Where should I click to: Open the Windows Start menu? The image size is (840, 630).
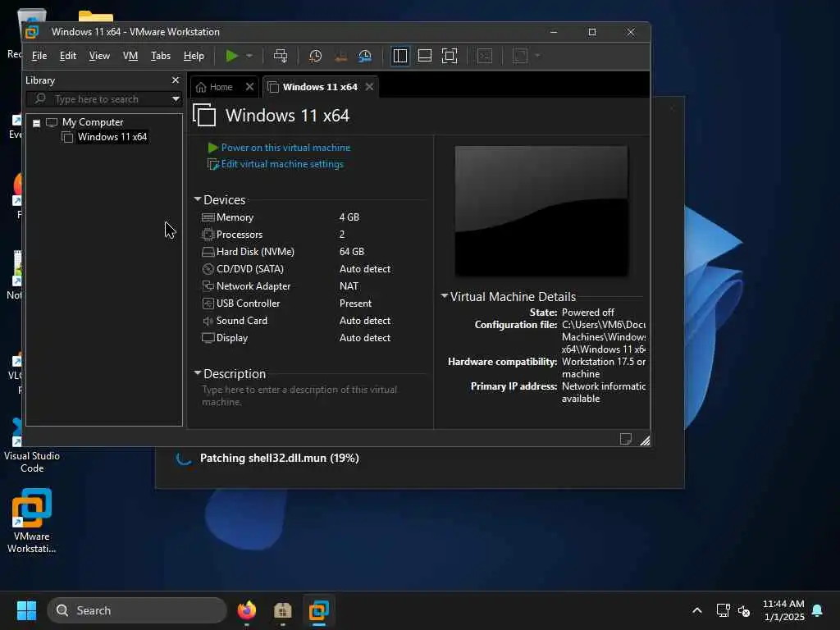(x=26, y=610)
